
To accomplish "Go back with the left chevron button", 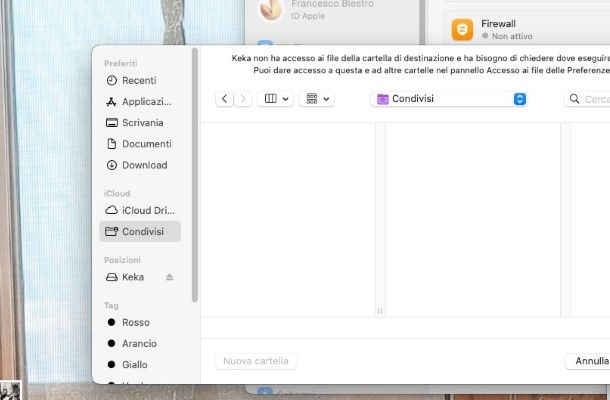I will [x=224, y=99].
